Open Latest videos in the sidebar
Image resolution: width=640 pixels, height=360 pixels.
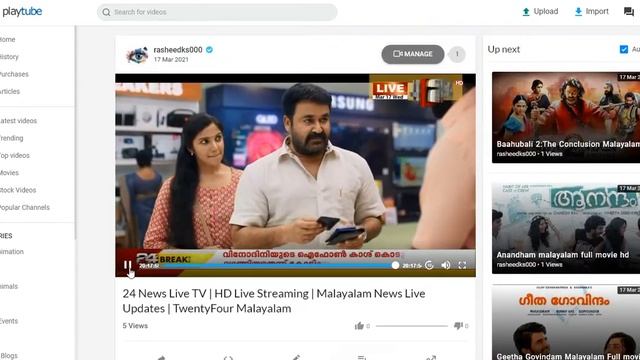18,121
